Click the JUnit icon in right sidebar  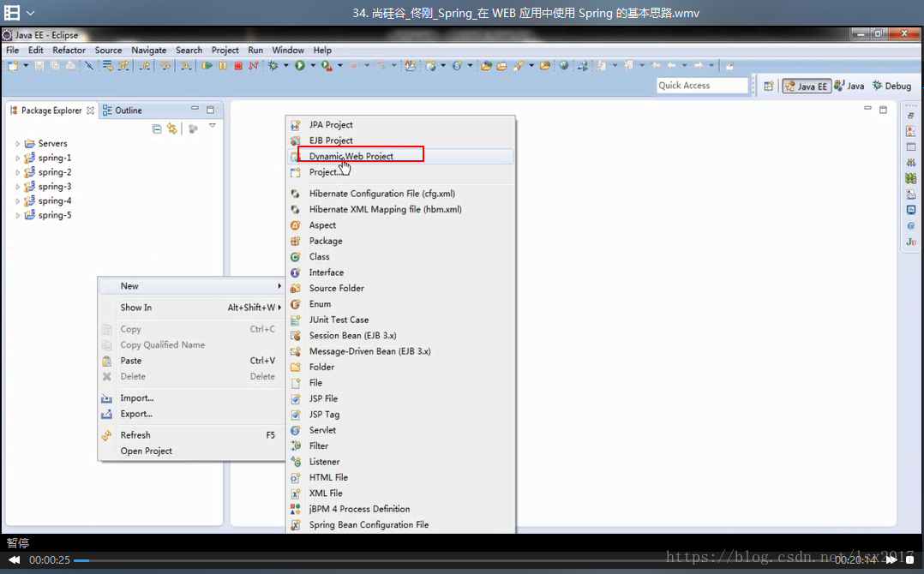click(911, 242)
